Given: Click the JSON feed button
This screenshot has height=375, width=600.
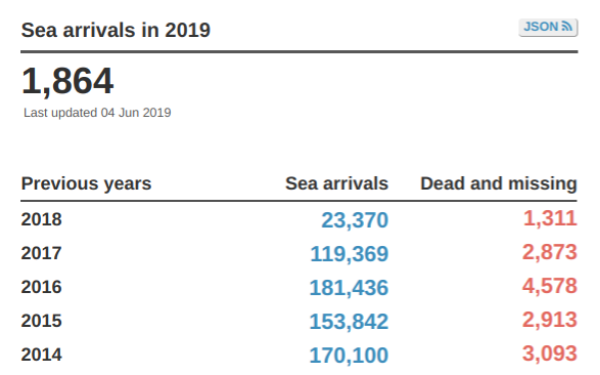Looking at the screenshot, I should [548, 27].
